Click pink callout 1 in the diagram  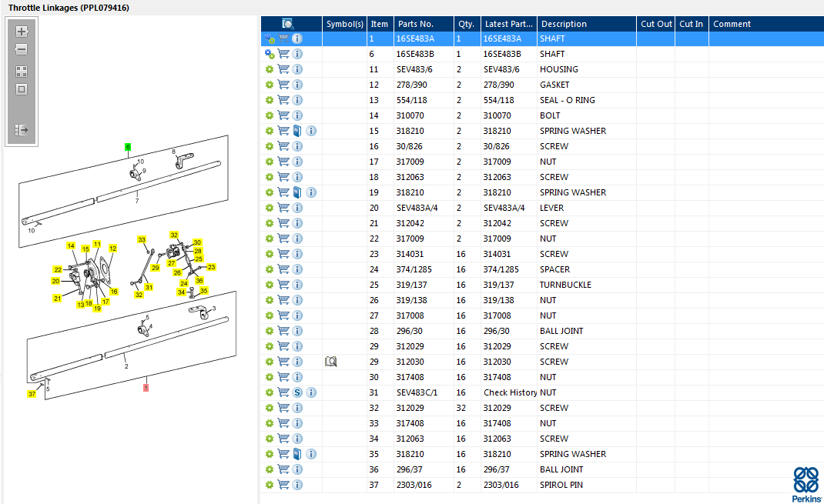(x=146, y=388)
